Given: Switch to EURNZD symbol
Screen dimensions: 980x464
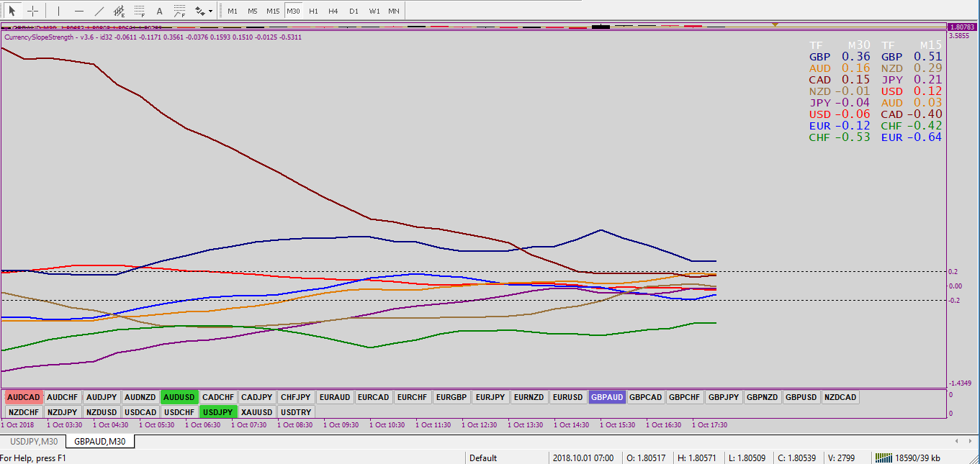Looking at the screenshot, I should tap(529, 397).
